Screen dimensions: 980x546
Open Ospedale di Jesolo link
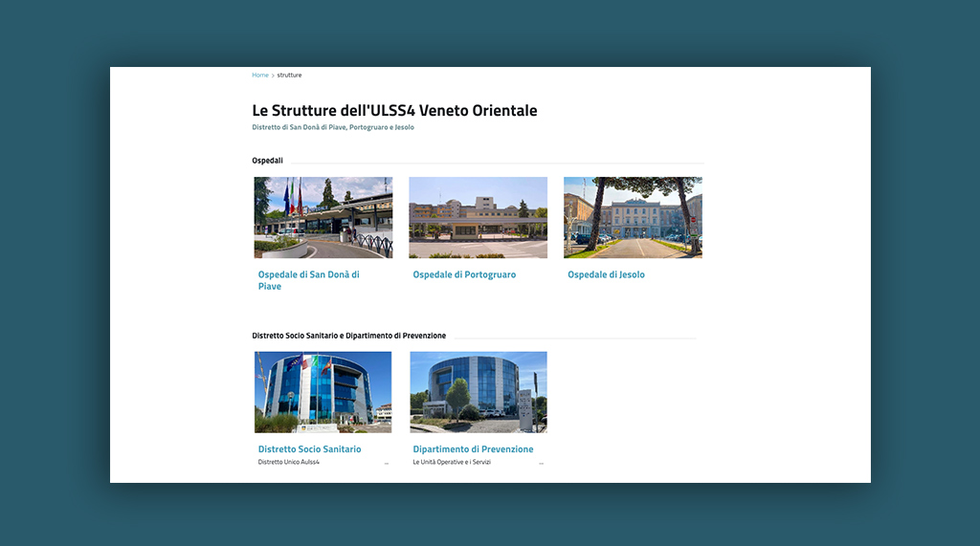606,274
